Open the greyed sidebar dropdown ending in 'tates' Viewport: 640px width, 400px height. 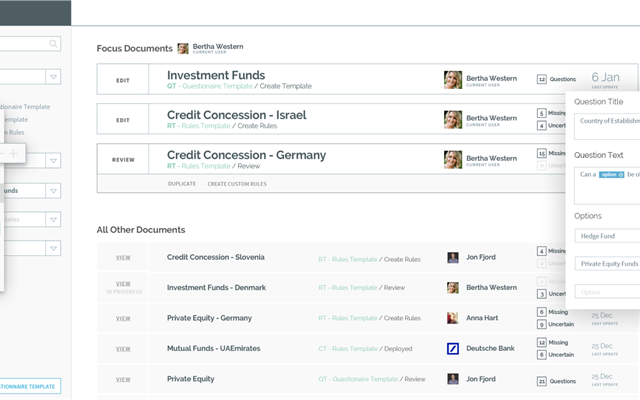(x=53, y=220)
